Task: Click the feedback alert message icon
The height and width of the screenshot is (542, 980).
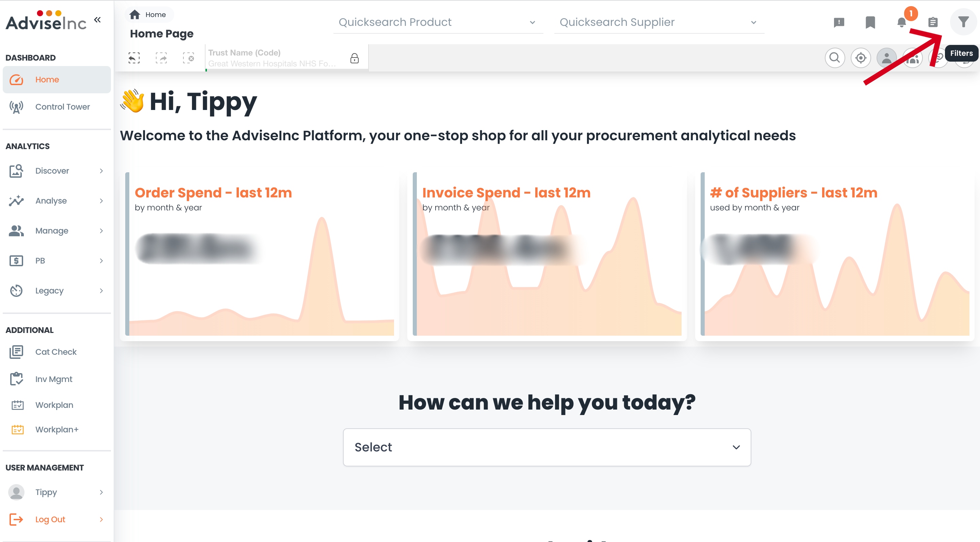Action: pyautogui.click(x=839, y=22)
